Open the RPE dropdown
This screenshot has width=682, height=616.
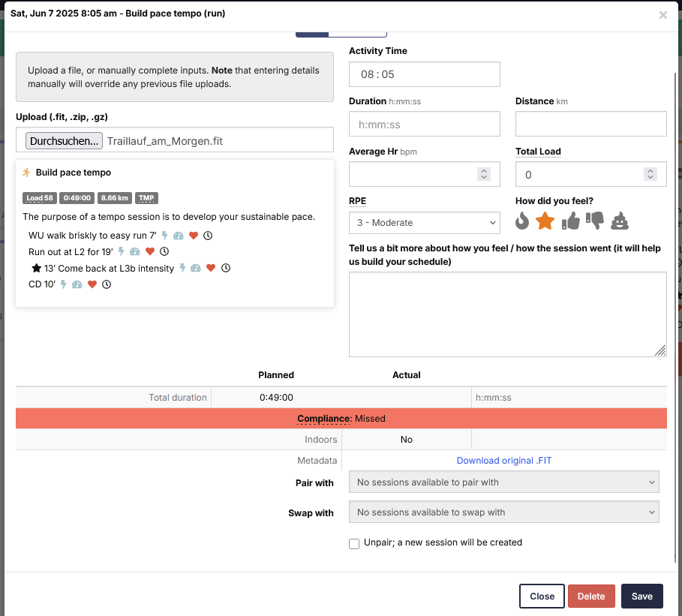pos(425,223)
